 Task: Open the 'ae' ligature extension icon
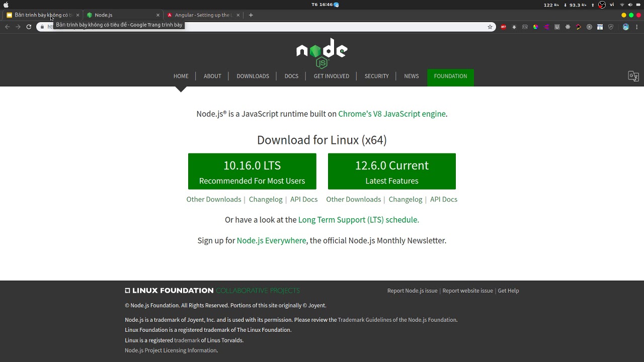(525, 27)
